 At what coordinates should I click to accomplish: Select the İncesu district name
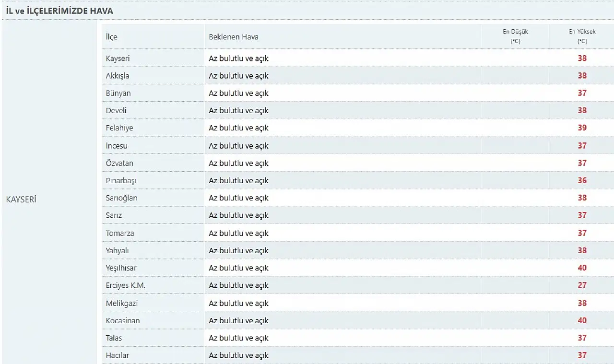click(117, 145)
